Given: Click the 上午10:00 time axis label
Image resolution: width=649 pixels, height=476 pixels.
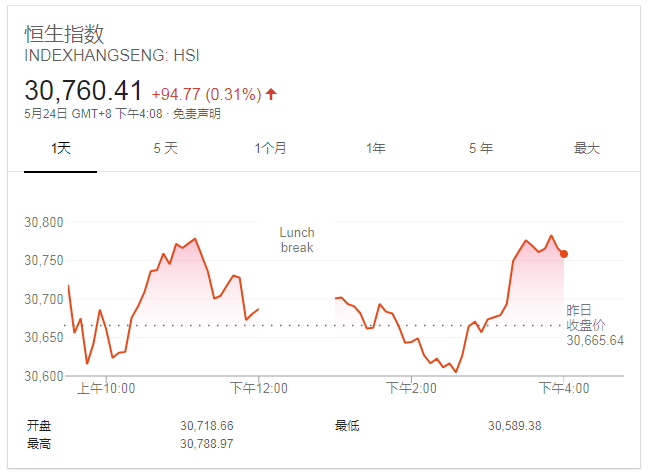Looking at the screenshot, I should 106,389.
